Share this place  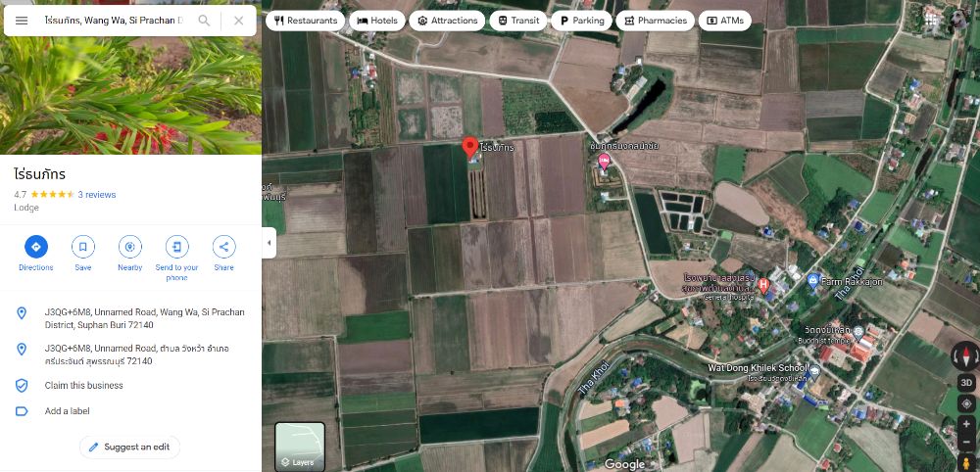[223, 254]
